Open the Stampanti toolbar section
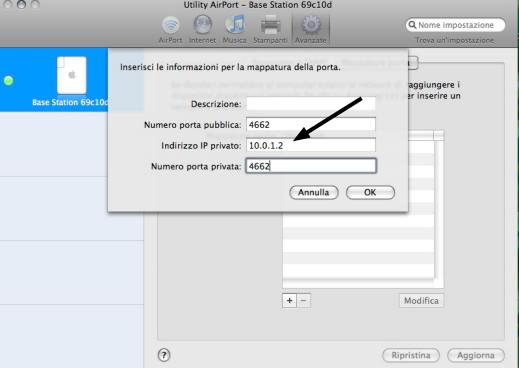 point(270,30)
